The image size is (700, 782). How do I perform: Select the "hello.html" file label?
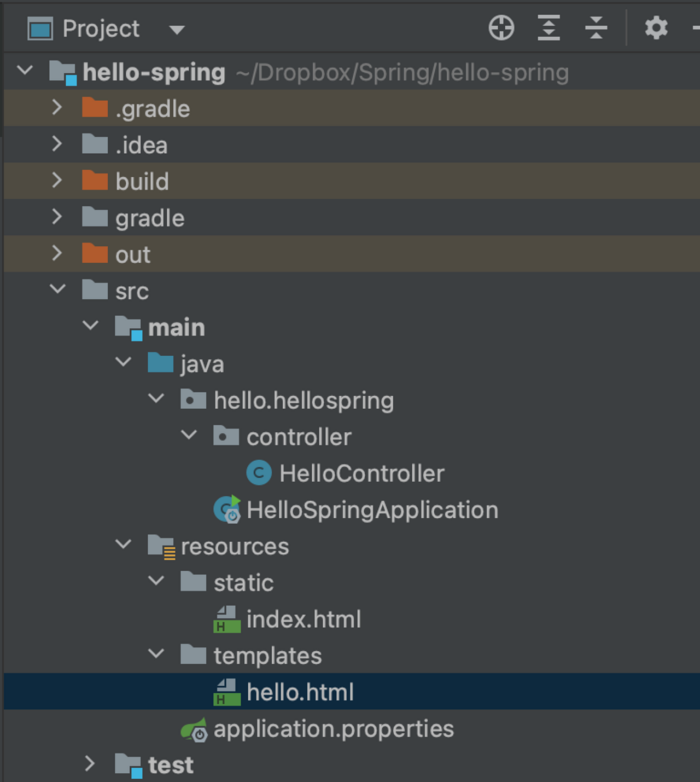(x=300, y=692)
